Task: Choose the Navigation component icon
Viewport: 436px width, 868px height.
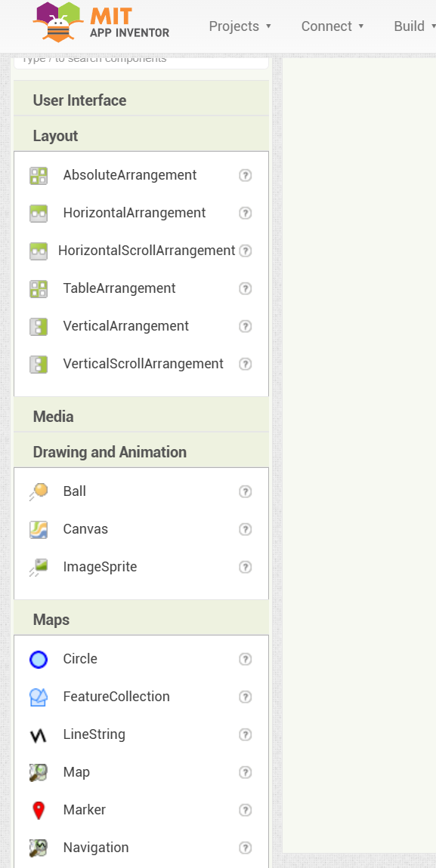Action: point(39,848)
